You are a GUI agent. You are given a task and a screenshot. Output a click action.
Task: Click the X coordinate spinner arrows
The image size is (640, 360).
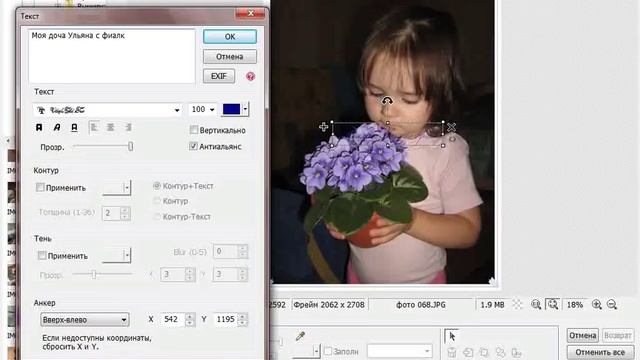189,319
